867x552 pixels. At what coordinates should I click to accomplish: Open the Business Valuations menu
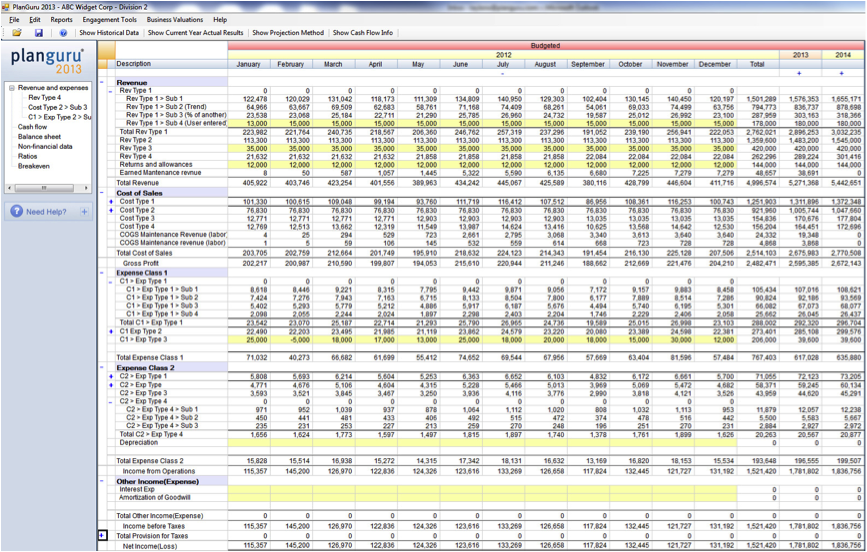tap(175, 19)
